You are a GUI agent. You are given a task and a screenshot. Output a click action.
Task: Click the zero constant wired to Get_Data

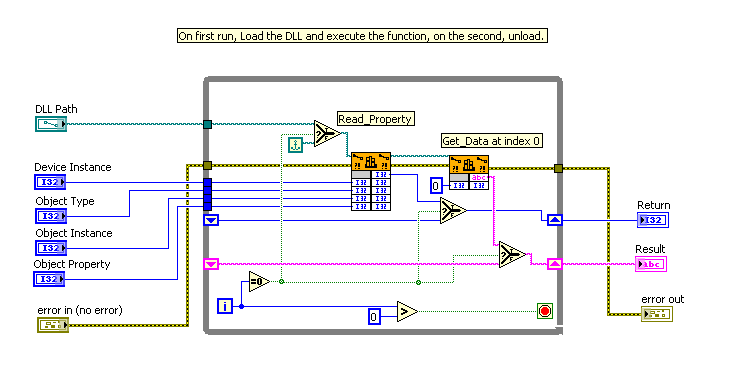coord(436,186)
